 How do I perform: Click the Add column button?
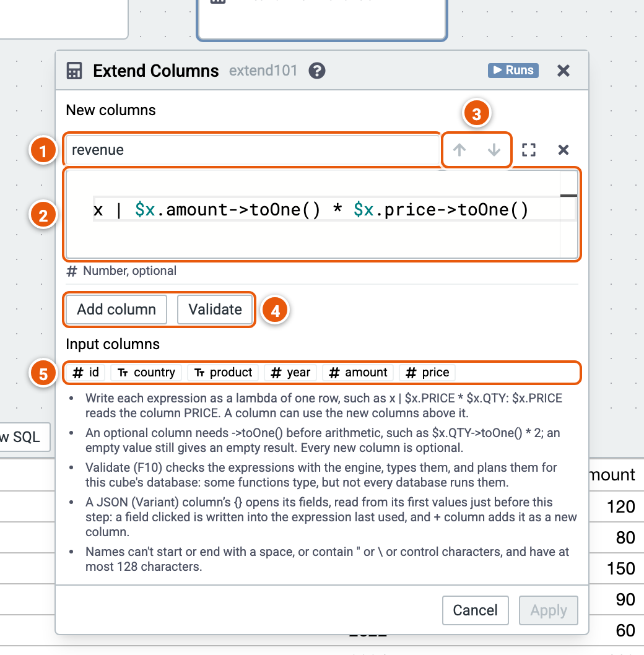pyautogui.click(x=116, y=310)
